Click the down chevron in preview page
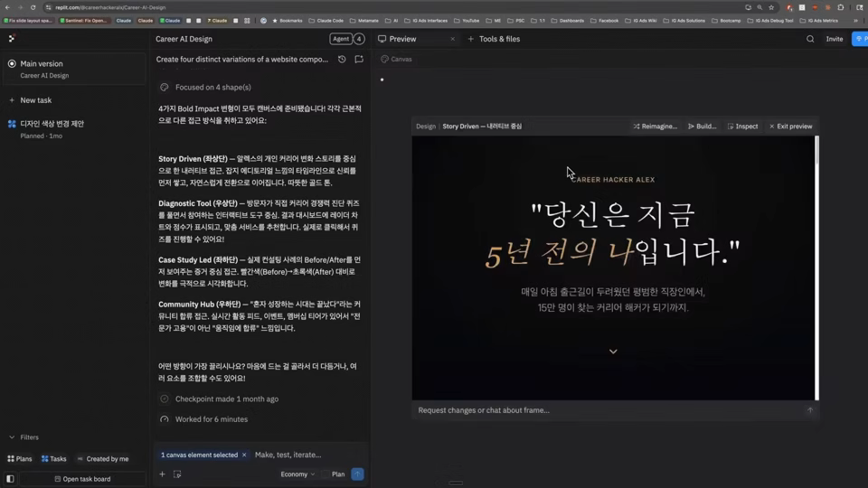The height and width of the screenshot is (488, 868). pyautogui.click(x=613, y=352)
